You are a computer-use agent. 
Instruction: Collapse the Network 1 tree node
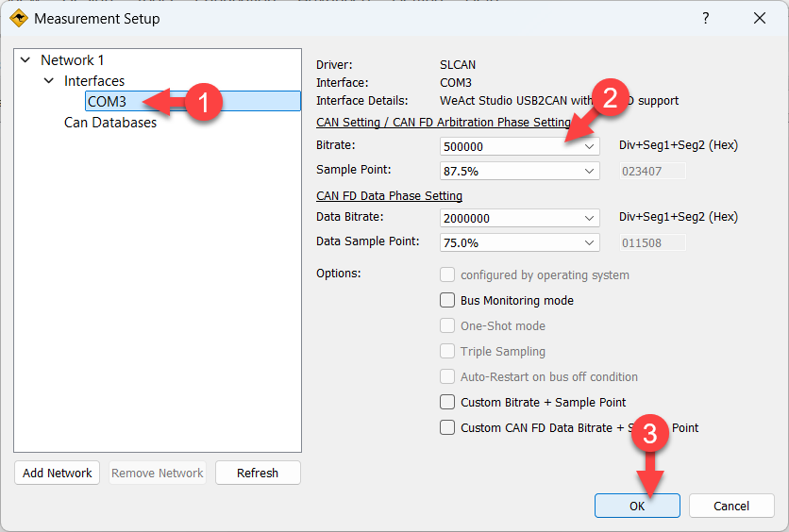tap(25, 60)
